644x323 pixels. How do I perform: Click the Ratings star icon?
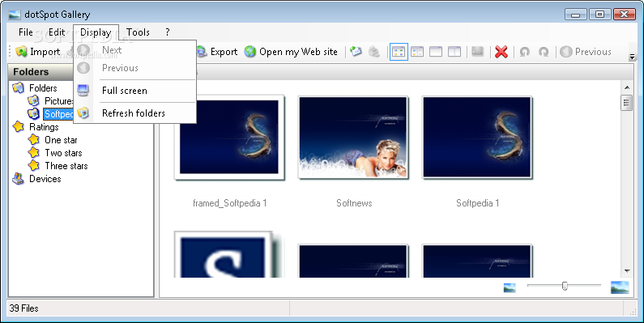point(19,127)
